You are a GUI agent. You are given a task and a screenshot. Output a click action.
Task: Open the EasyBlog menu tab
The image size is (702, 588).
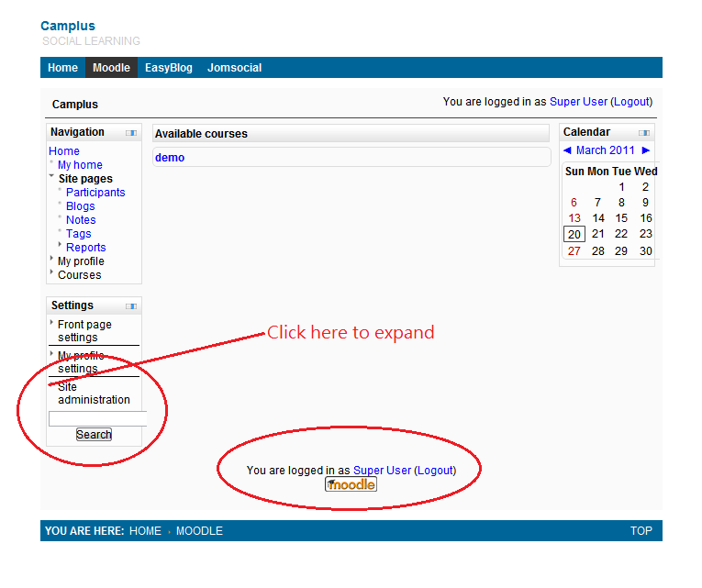(169, 68)
